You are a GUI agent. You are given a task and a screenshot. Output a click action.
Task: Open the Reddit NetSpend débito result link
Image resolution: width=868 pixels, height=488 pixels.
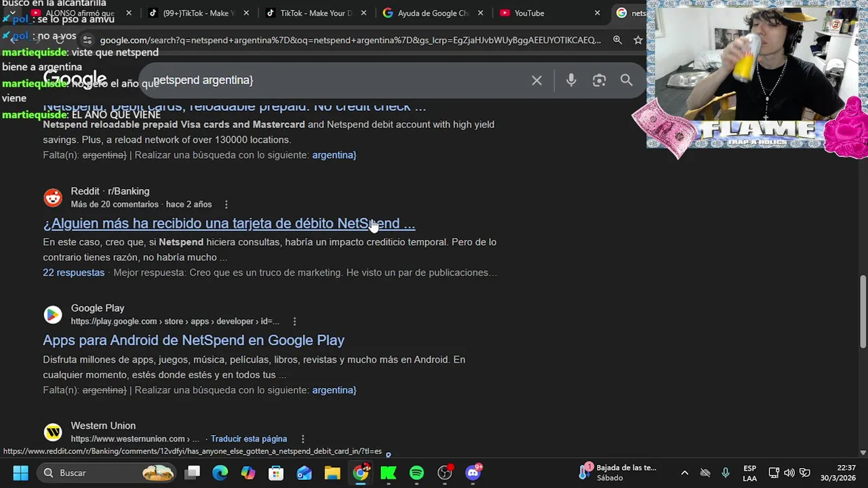tap(229, 224)
